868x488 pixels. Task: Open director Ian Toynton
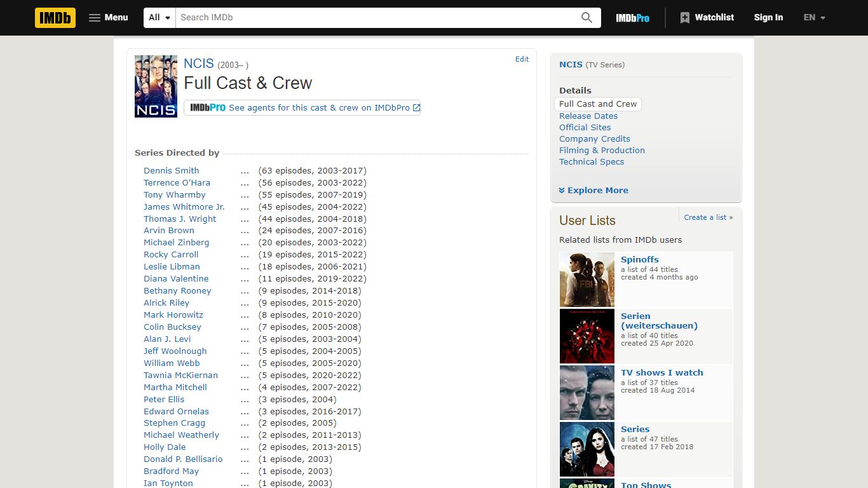tap(168, 483)
